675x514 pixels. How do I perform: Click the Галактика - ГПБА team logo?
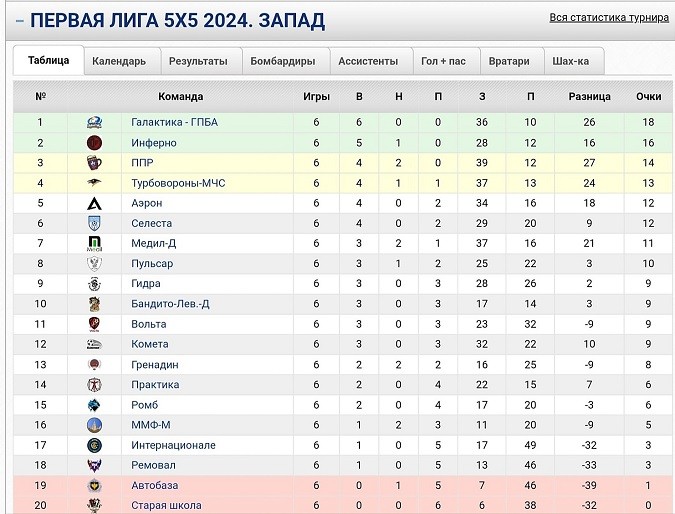[x=94, y=123]
